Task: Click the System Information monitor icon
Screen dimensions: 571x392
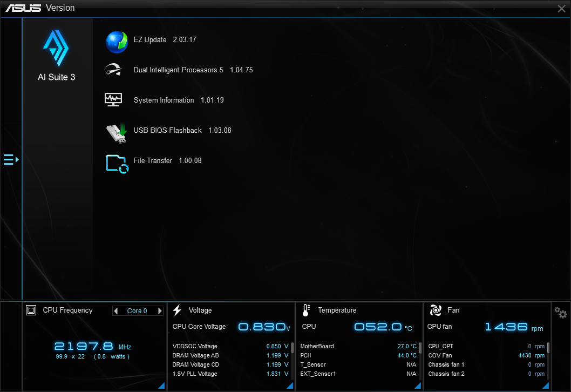Action: coord(113,99)
